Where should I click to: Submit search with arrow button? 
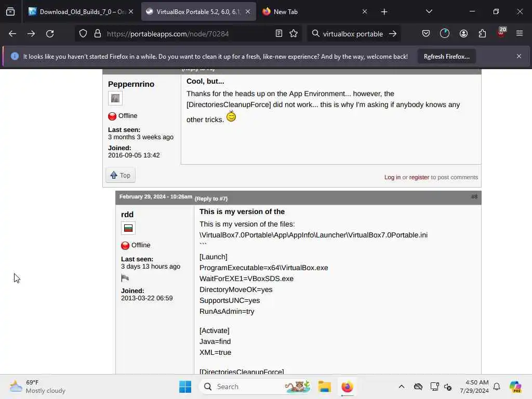click(x=393, y=34)
